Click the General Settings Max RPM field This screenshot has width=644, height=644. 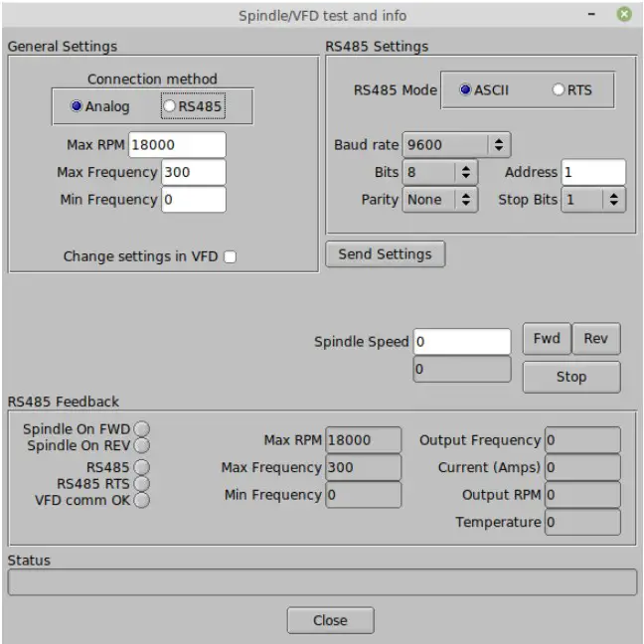tap(177, 144)
